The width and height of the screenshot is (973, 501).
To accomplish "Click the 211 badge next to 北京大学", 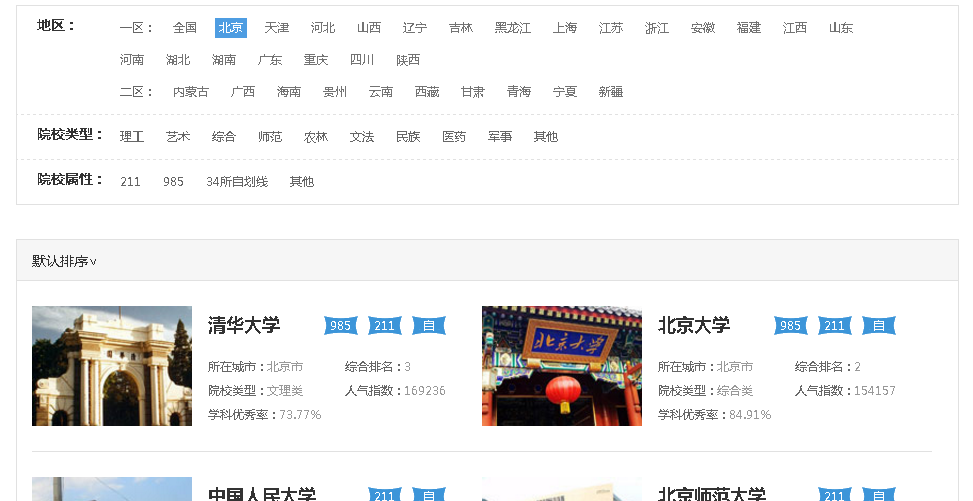I will (x=835, y=325).
